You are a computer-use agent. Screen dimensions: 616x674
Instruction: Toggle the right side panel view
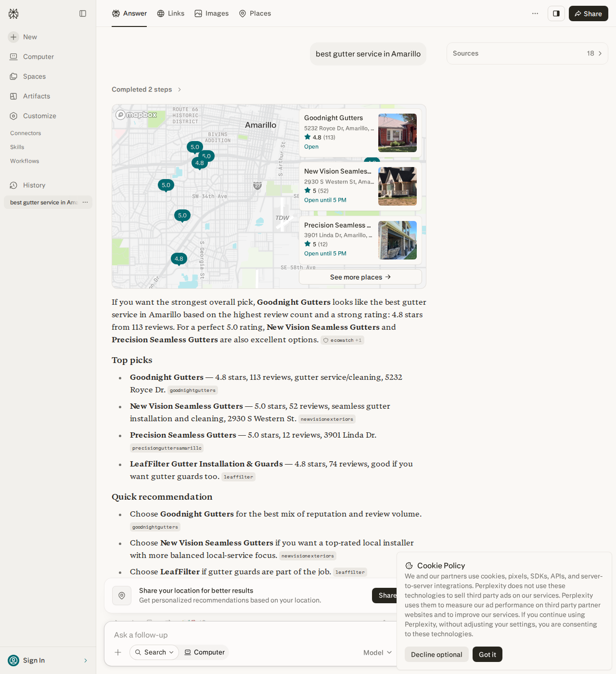[556, 13]
